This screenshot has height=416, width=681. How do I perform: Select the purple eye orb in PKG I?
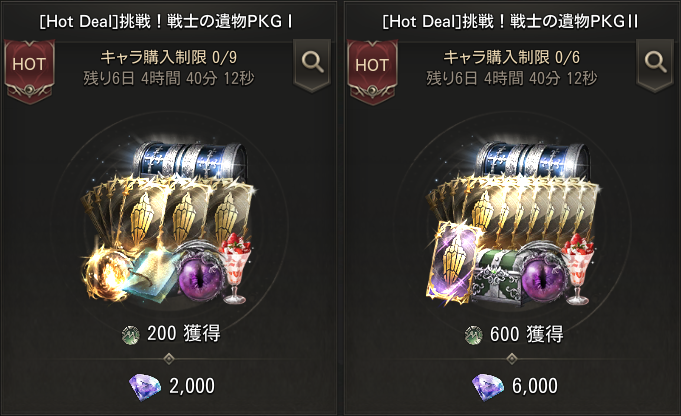tap(200, 276)
